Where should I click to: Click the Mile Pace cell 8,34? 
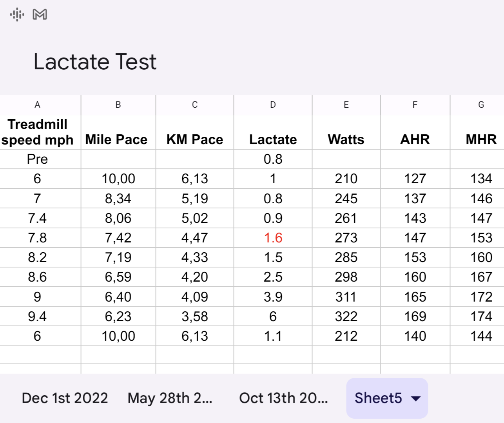[x=118, y=199]
